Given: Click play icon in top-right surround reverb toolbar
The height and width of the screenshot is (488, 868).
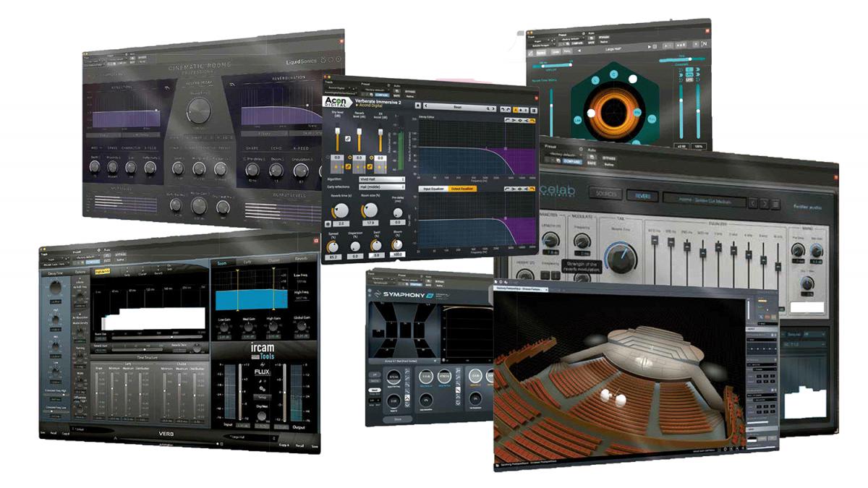Looking at the screenshot, I should (x=649, y=46).
